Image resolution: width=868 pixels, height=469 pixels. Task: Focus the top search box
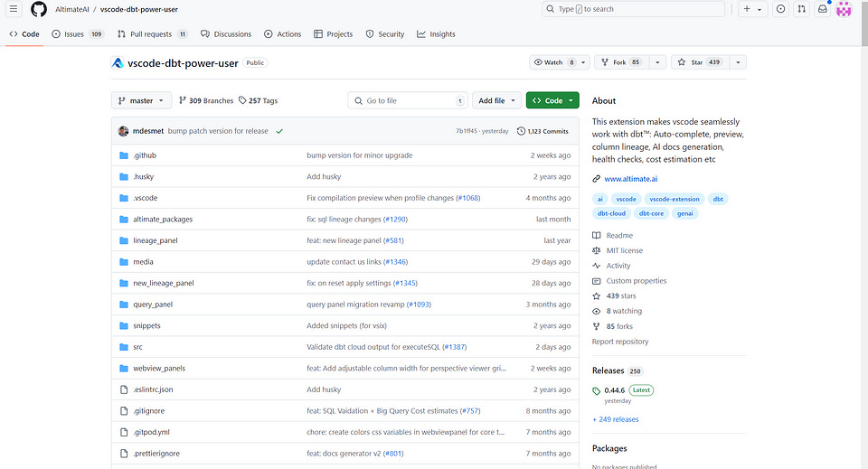pos(633,9)
